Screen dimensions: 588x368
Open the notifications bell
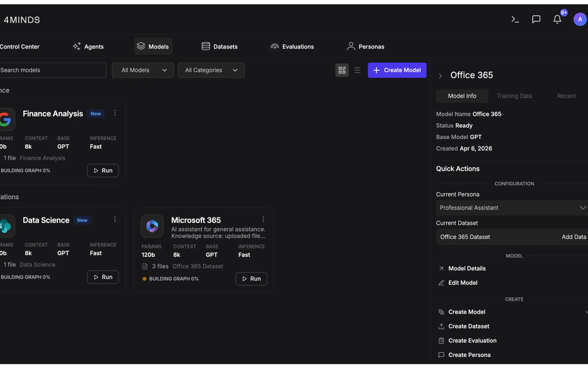click(557, 20)
